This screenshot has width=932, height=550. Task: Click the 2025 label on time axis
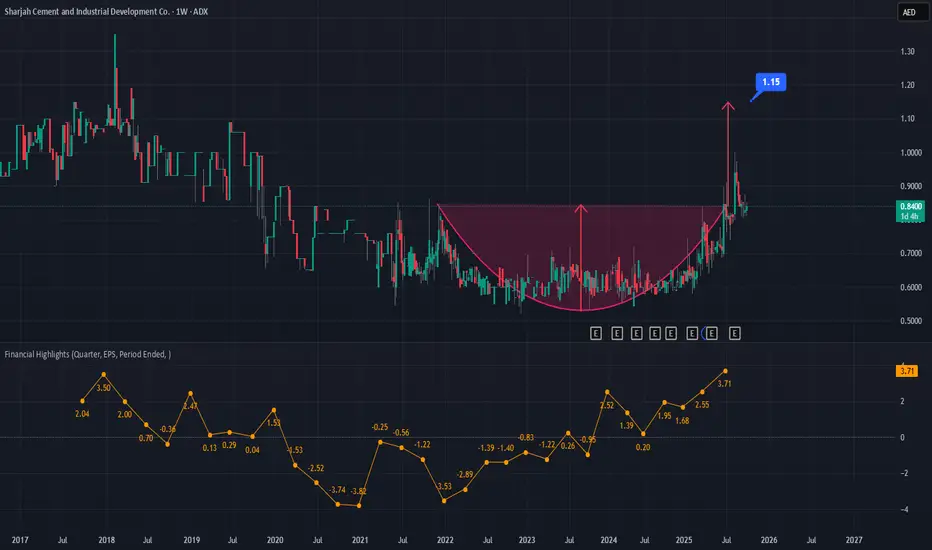684,540
